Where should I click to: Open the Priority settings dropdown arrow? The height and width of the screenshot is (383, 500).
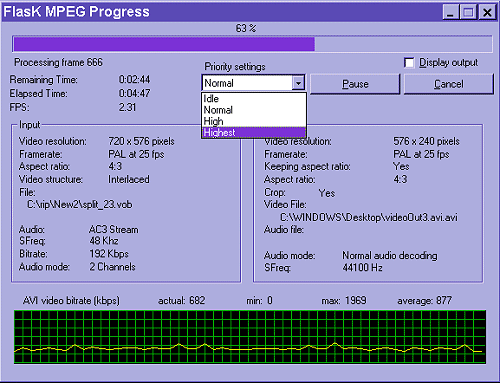(x=298, y=83)
